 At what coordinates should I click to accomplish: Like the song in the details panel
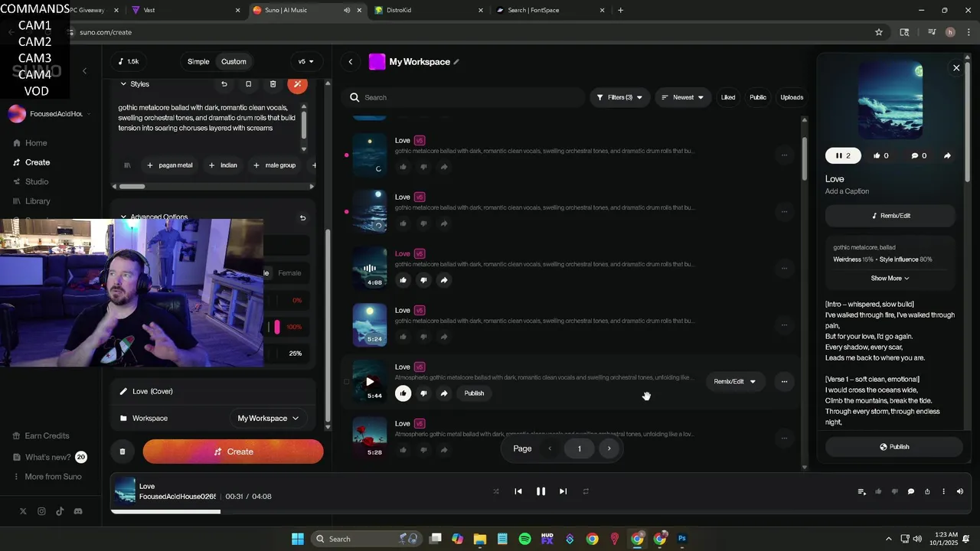click(x=881, y=155)
